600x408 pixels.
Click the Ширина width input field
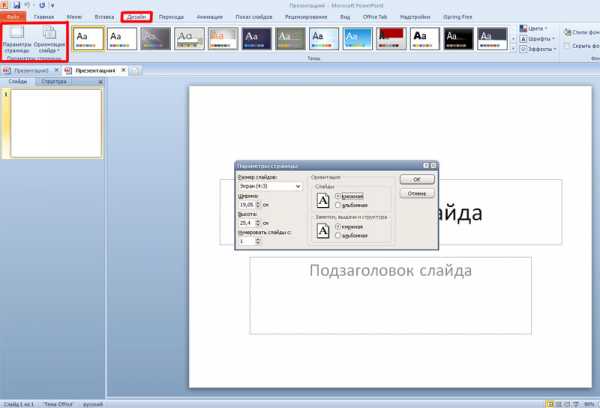[247, 205]
